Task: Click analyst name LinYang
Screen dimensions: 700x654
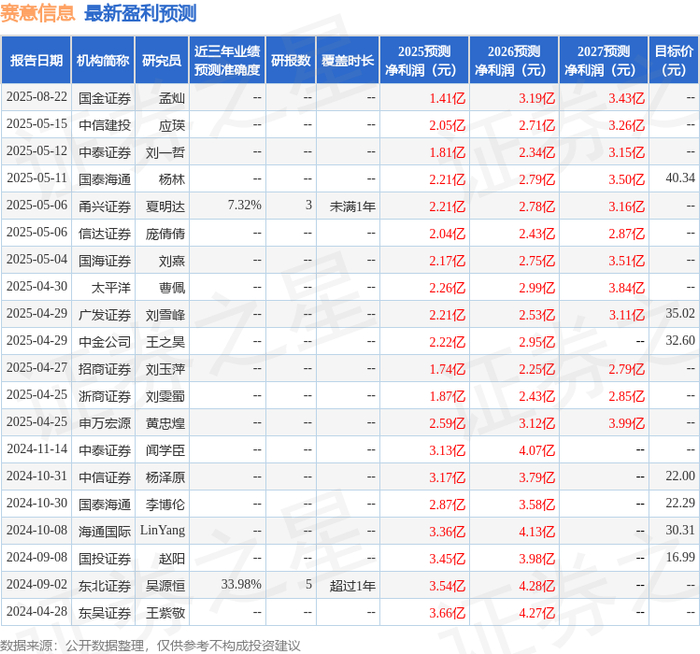Action: [x=162, y=530]
